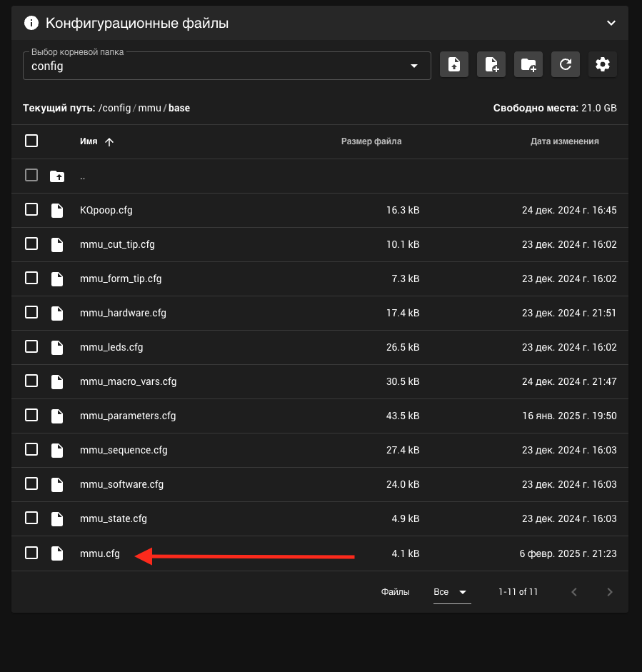Viewport: 642px width, 672px height.
Task: Click the date 6 февр. 2025 г. 21:23
Action: click(x=568, y=553)
